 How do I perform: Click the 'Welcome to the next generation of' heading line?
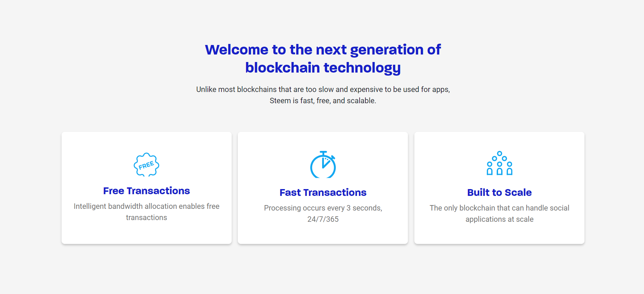323,50
